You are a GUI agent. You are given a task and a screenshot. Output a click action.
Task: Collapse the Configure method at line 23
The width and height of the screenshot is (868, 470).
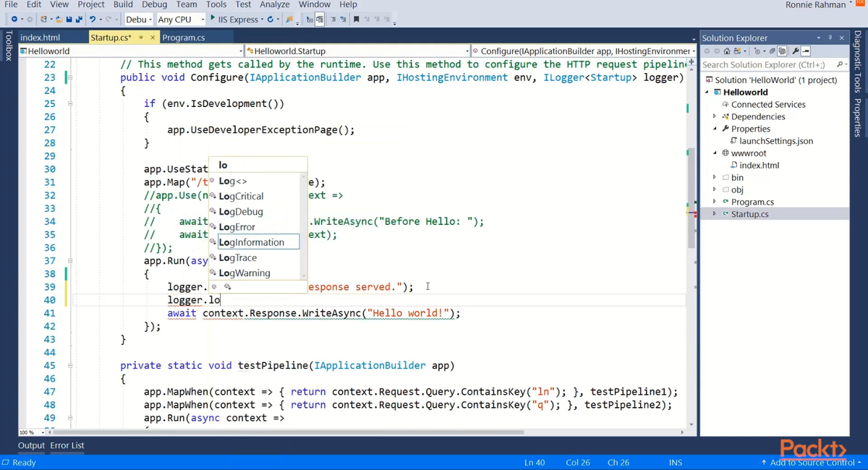click(70, 77)
